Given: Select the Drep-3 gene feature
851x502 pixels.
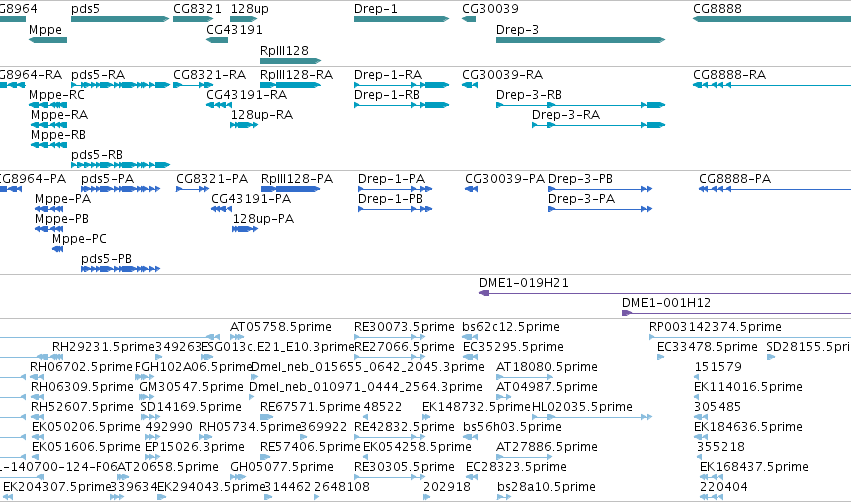Looking at the screenshot, I should (581, 40).
